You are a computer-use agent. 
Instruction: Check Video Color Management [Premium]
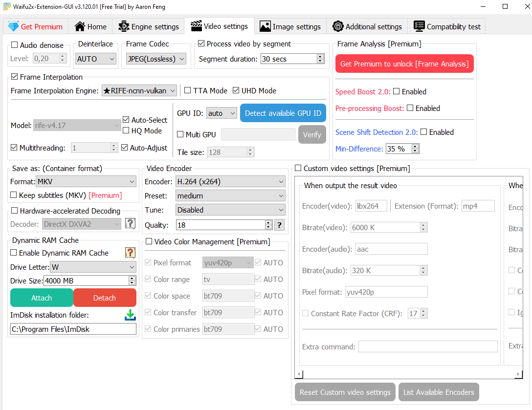149,241
